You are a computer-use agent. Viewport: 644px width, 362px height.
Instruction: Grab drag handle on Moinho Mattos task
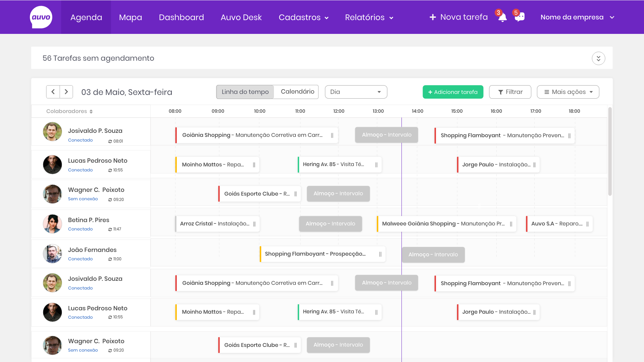pos(254,165)
